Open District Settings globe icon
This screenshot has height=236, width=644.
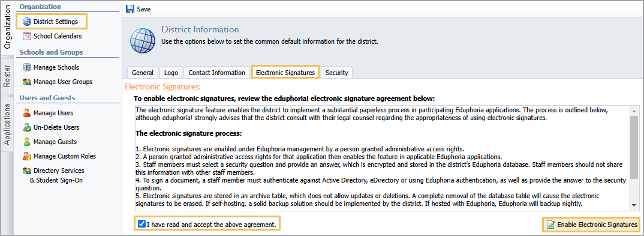[27, 22]
